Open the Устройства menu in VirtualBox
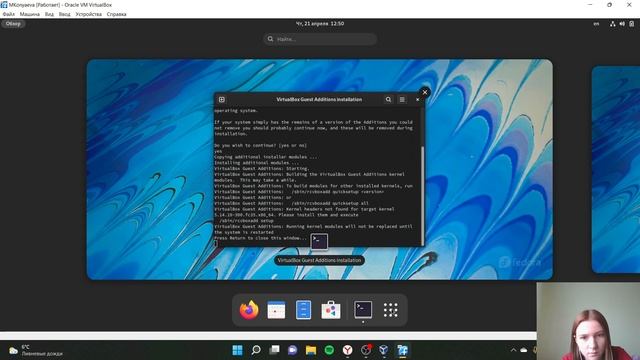Viewport: 640px width, 360px height. [89, 14]
